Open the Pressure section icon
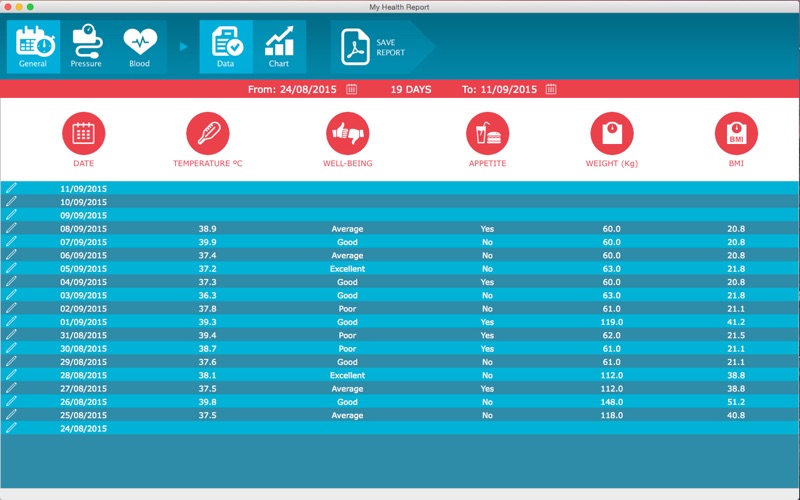 [x=86, y=46]
